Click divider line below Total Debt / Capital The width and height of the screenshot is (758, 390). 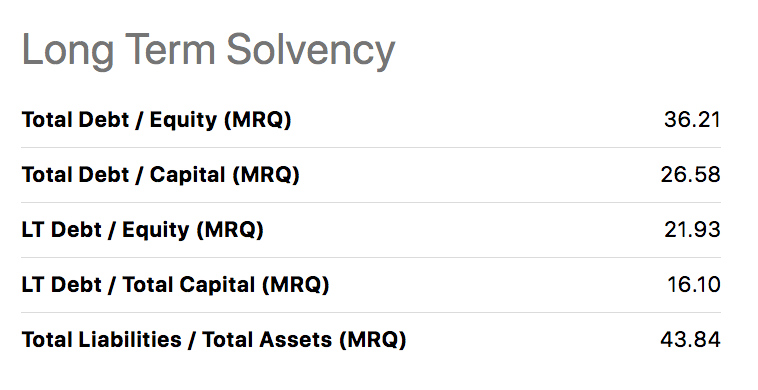pos(371,202)
